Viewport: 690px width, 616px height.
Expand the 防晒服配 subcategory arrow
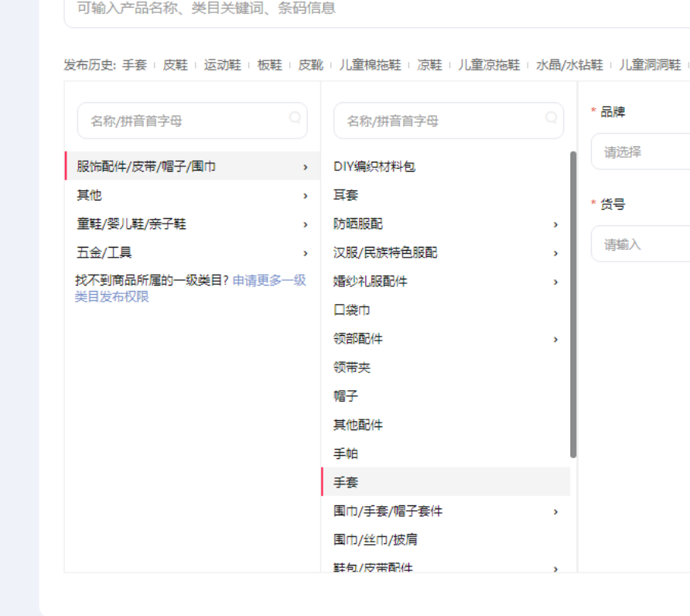[x=555, y=224]
